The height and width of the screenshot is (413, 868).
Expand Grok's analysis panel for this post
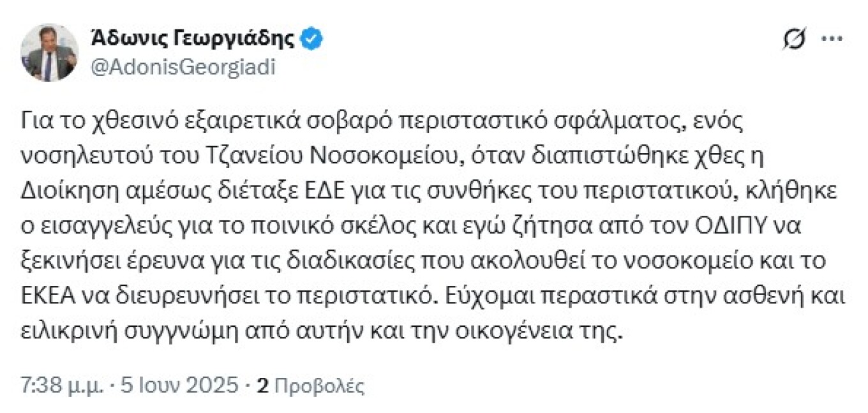coord(793,38)
